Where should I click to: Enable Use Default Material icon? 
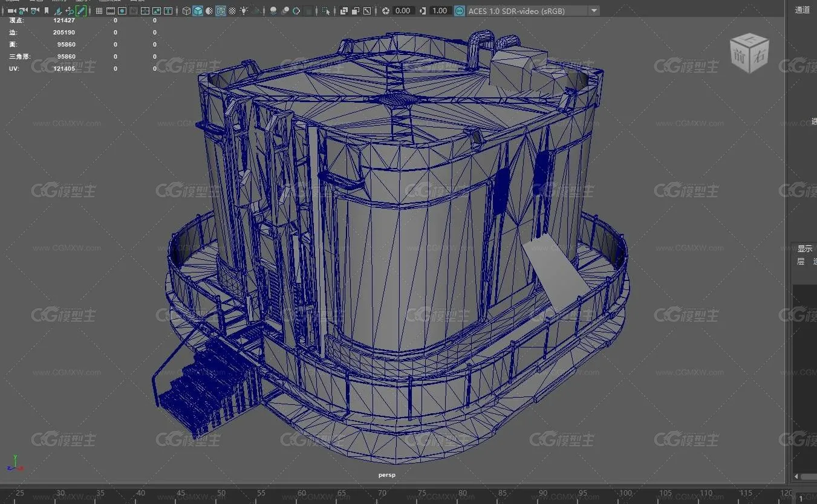209,11
